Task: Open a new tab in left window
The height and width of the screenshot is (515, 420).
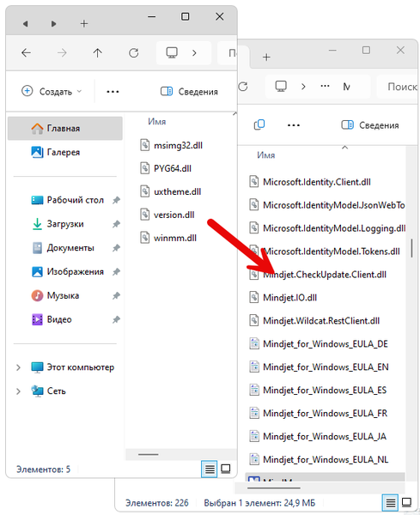Action: point(84,24)
